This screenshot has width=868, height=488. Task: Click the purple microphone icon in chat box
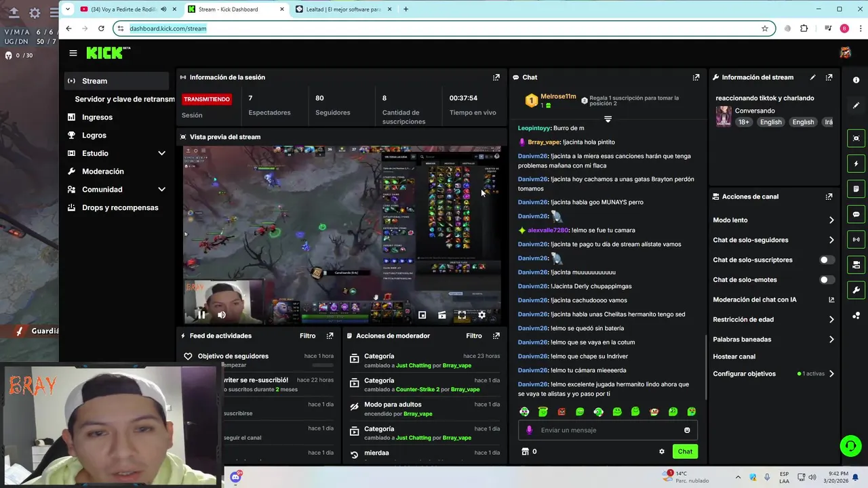pos(529,430)
